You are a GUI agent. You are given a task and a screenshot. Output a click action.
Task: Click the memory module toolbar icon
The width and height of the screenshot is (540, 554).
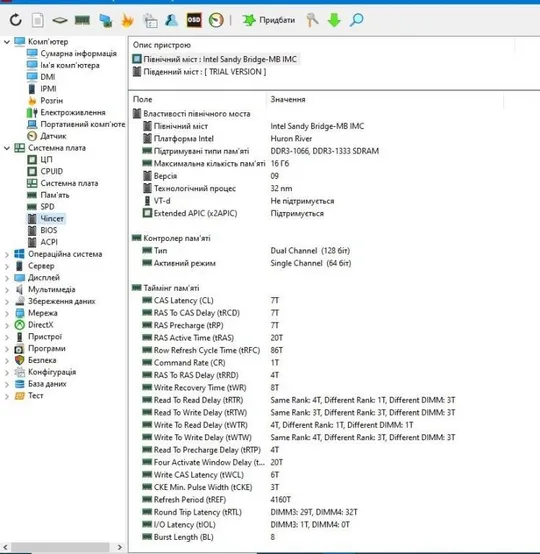pos(82,20)
